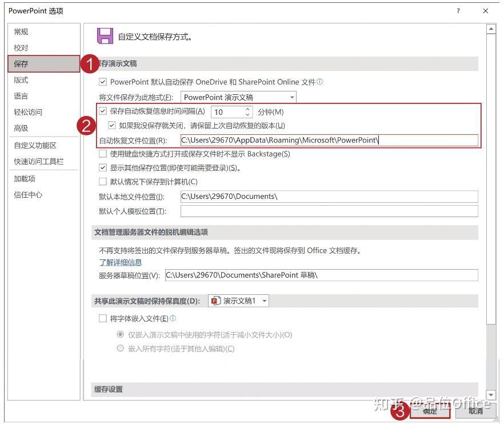Open the 将文件保存为此格式 dropdown
504x424 pixels.
tap(292, 97)
